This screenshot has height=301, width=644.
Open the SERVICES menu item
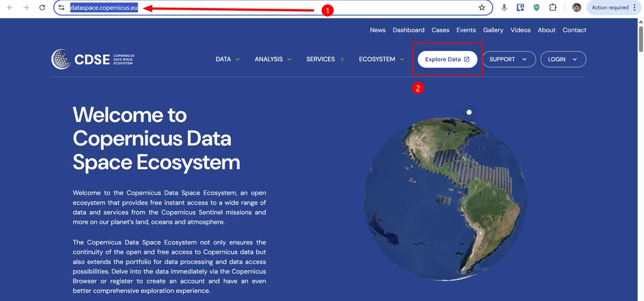(325, 59)
